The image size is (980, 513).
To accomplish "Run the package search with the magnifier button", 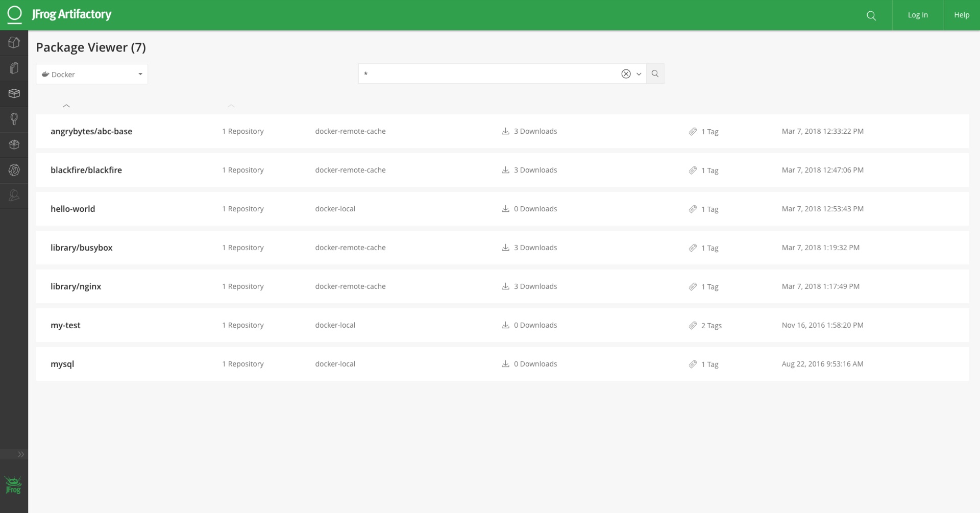I will [655, 74].
